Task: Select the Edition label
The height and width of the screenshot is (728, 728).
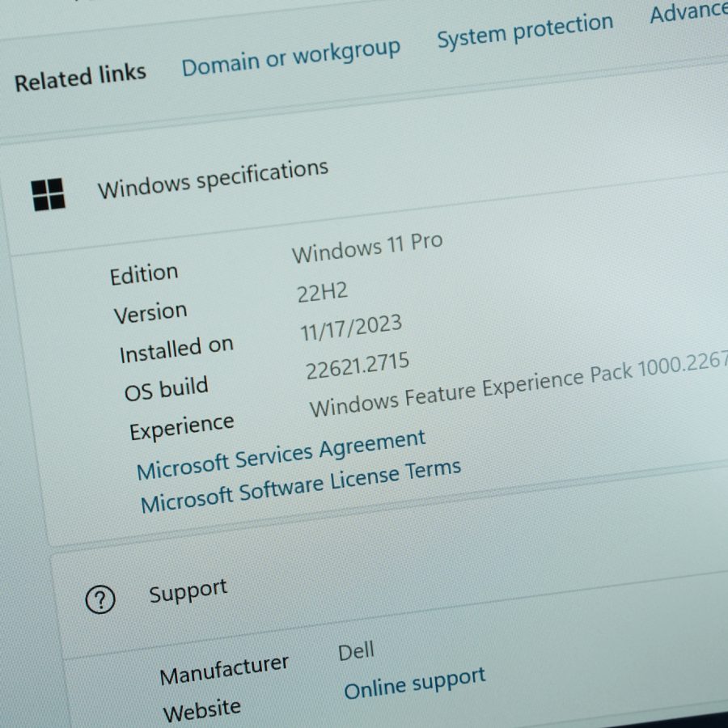Action: [144, 274]
